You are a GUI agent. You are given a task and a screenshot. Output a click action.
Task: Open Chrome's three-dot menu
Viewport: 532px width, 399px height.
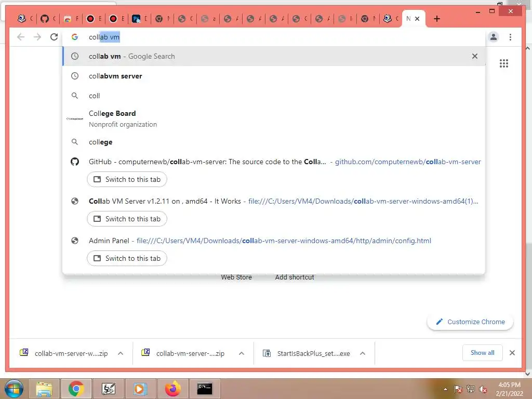point(510,37)
